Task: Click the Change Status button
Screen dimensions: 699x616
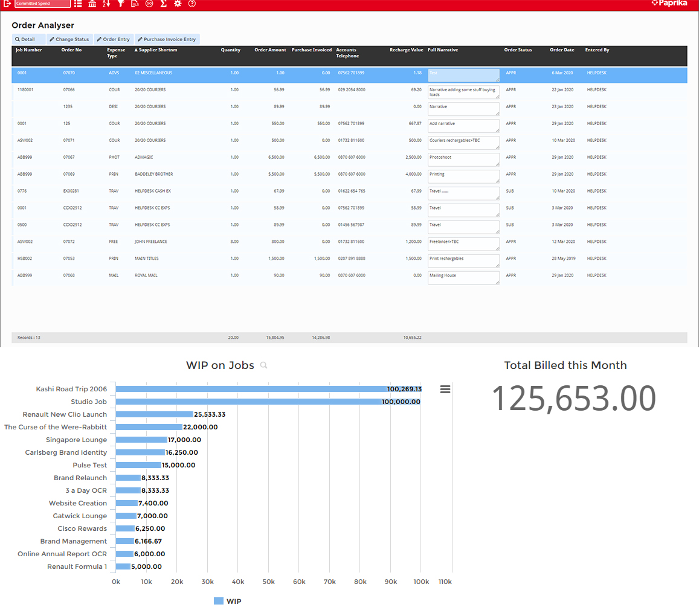Action: tap(69, 39)
